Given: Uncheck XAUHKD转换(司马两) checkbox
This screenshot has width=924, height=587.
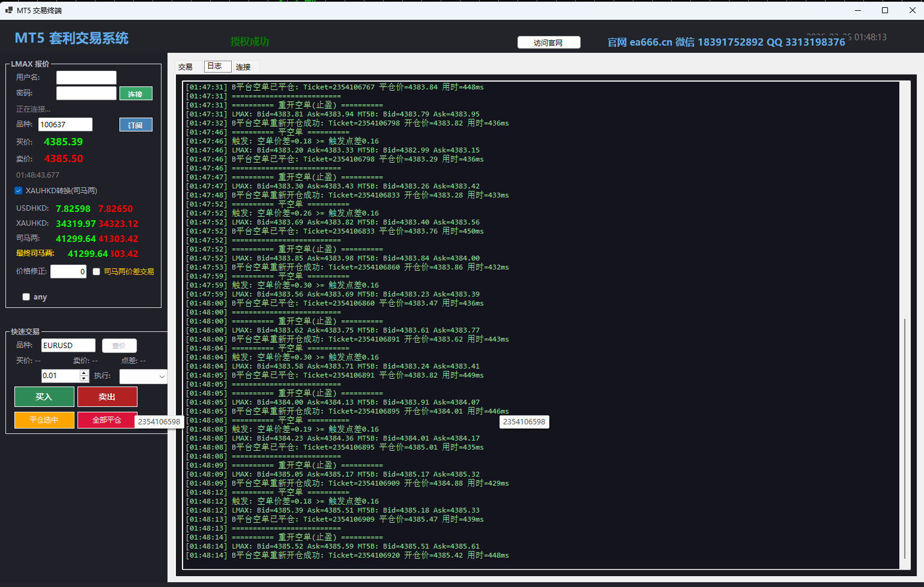Looking at the screenshot, I should 19,191.
